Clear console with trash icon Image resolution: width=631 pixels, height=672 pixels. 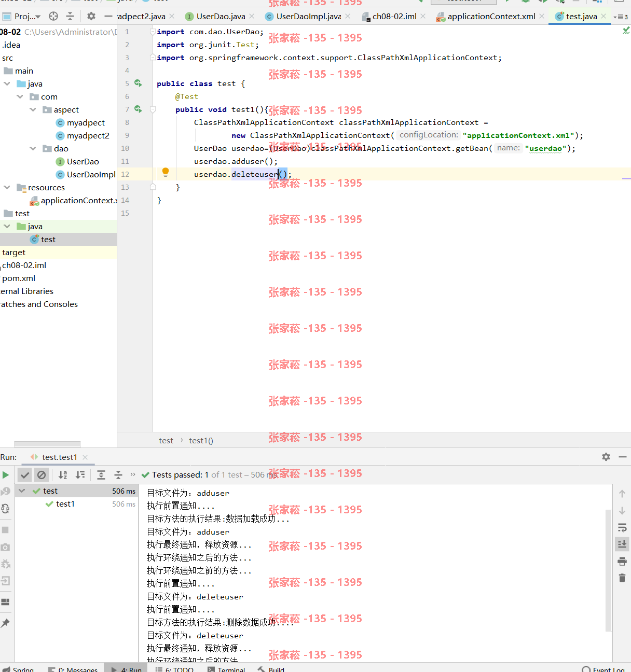[622, 578]
